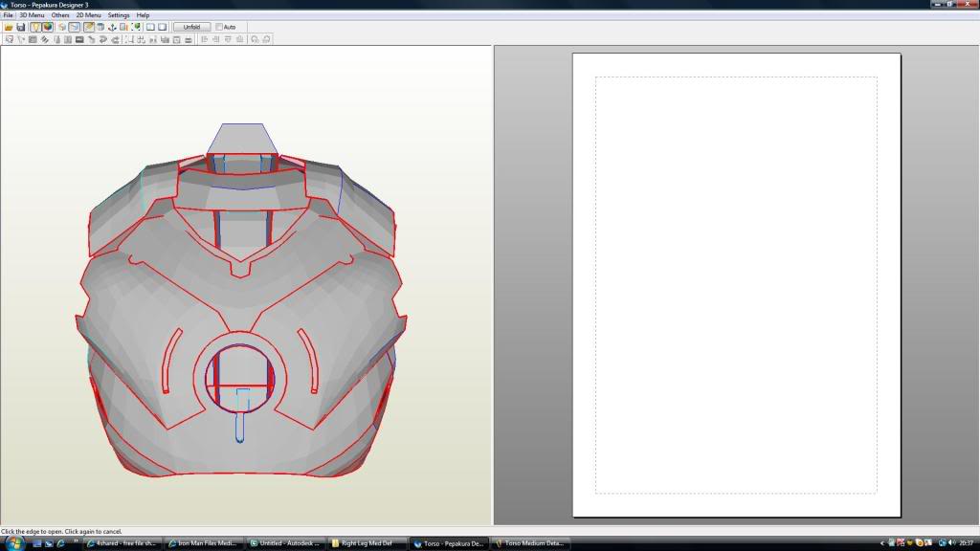Click the gray cylinder icon in the top toolbar
This screenshot has width=980, height=551.
100,27
